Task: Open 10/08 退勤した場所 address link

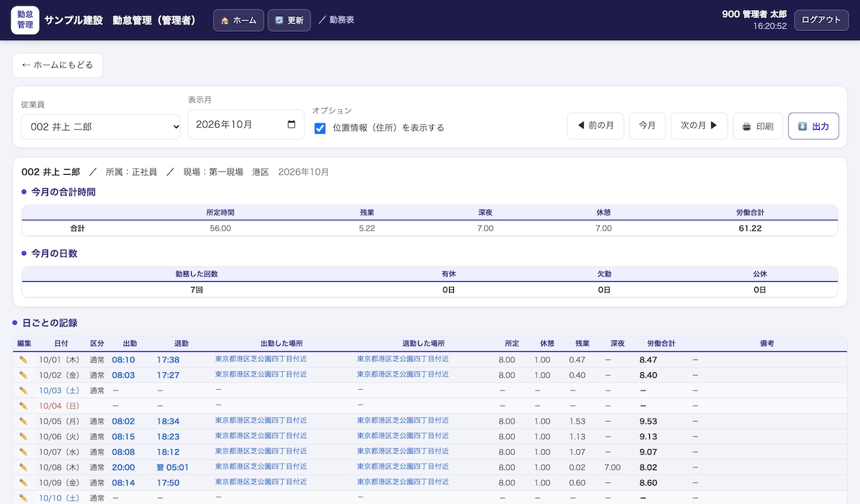Action: 403,467
